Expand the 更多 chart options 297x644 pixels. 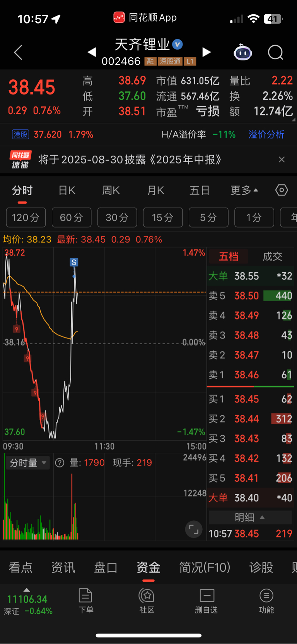pyautogui.click(x=244, y=191)
